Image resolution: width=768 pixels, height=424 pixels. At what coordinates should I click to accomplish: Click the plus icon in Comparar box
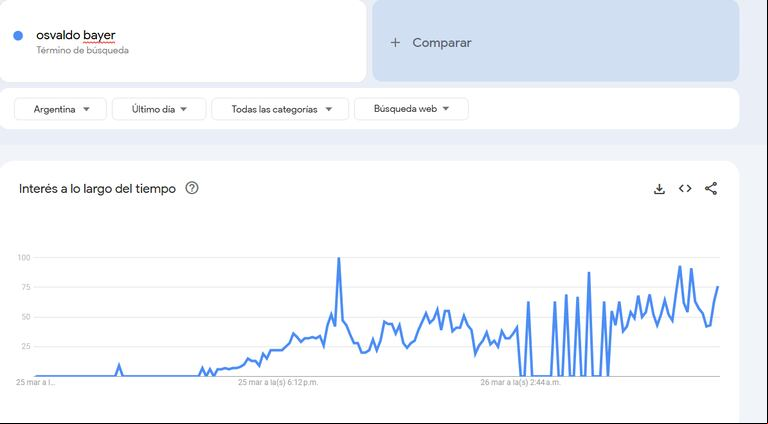tap(395, 43)
